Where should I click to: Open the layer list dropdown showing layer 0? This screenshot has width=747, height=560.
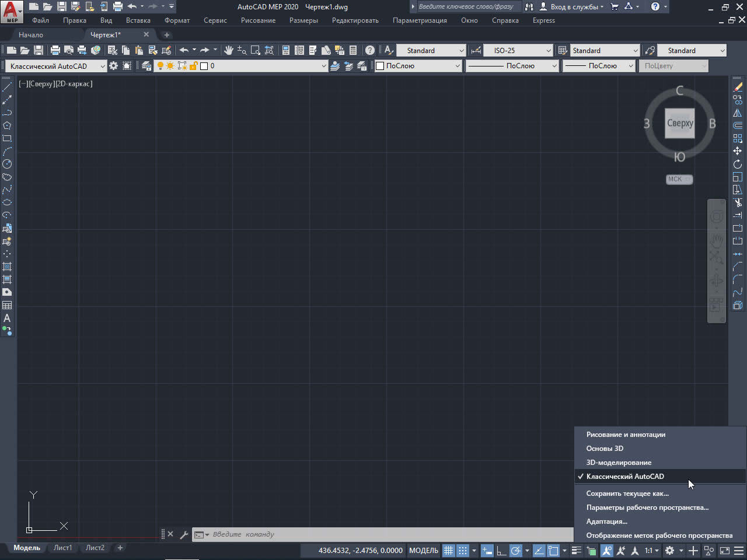(x=241, y=66)
